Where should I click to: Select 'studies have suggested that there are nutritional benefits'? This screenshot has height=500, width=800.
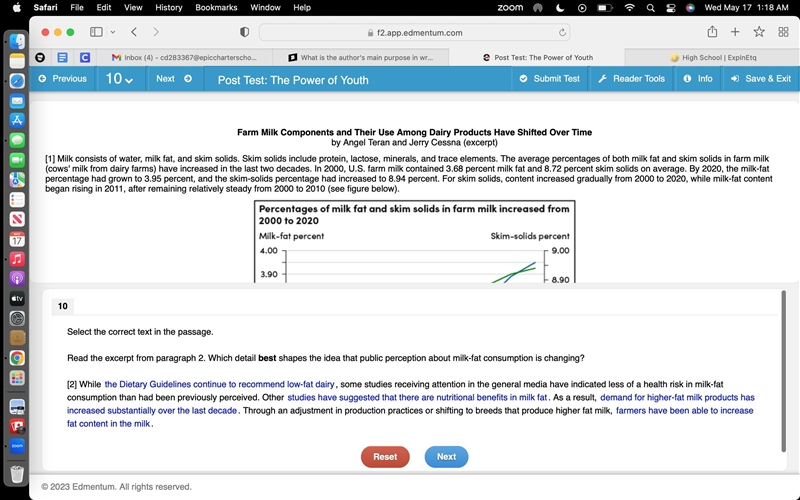click(417, 397)
